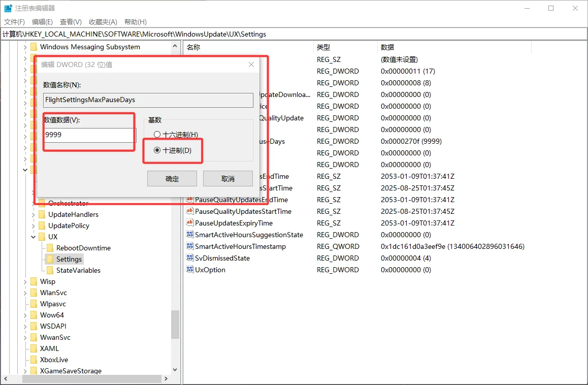Screen dimensions: 588x385
Task: Click the tree pane scroll down arrow
Action: 175,370
